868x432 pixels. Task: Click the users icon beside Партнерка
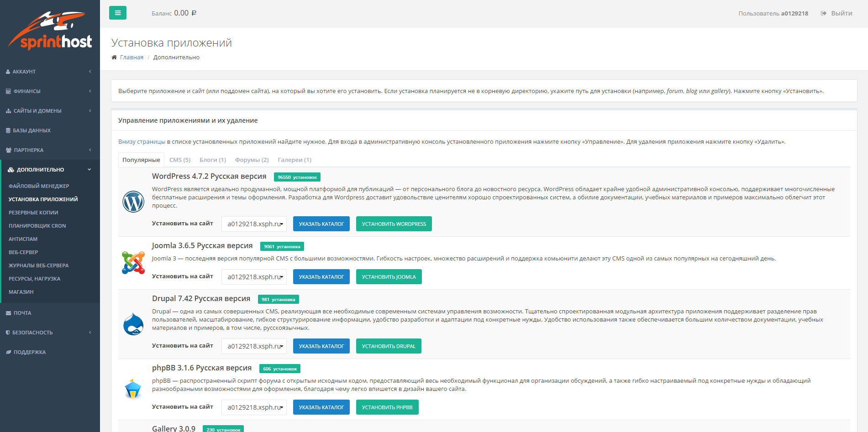[9, 150]
